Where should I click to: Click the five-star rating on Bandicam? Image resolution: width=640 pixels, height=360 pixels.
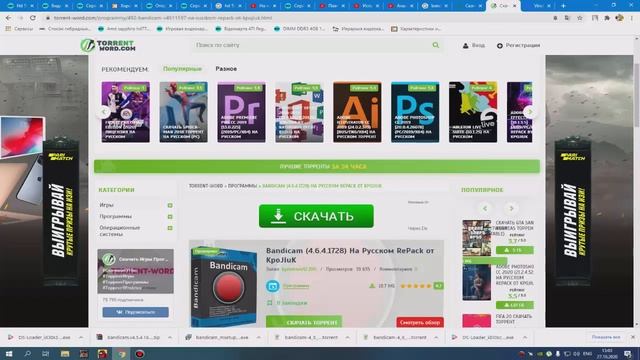click(x=416, y=286)
